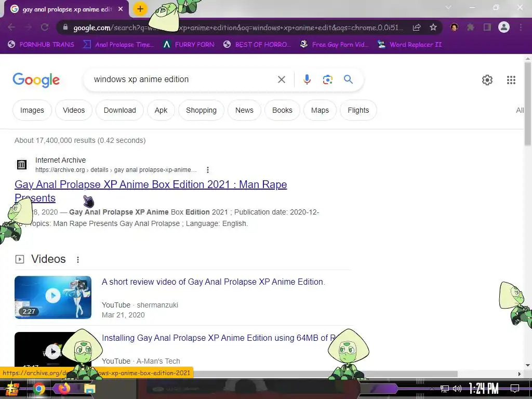Image resolution: width=532 pixels, height=399 pixels.
Task: Submit search with the magnifier icon
Action: (x=348, y=79)
